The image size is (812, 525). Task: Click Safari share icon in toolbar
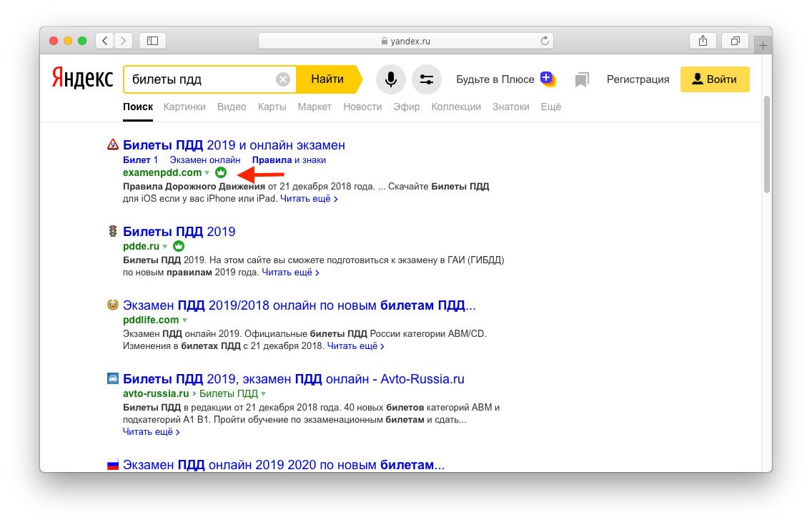click(703, 41)
